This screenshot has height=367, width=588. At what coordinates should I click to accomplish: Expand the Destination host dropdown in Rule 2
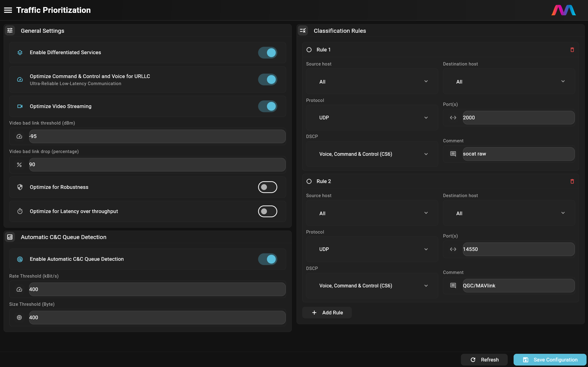coord(509,213)
